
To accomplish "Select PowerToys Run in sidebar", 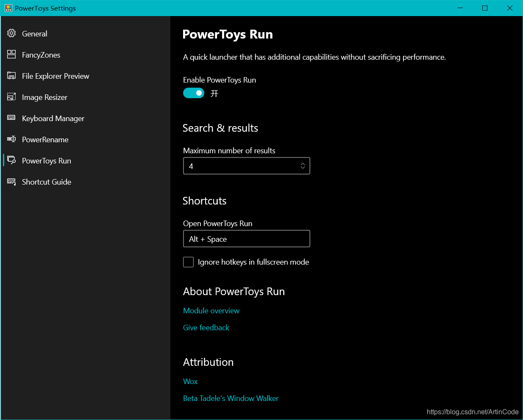I will coord(85,160).
